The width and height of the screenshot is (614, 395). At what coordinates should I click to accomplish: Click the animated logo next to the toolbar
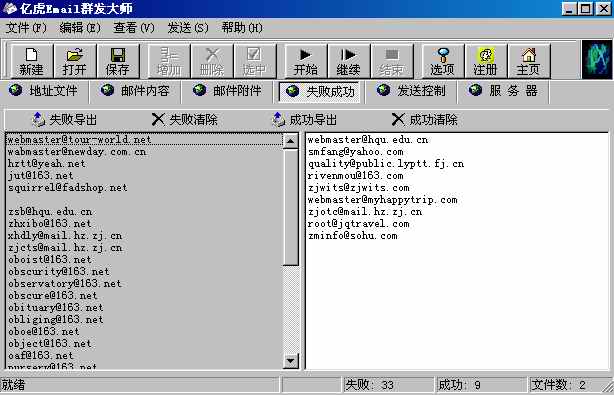click(x=596, y=60)
